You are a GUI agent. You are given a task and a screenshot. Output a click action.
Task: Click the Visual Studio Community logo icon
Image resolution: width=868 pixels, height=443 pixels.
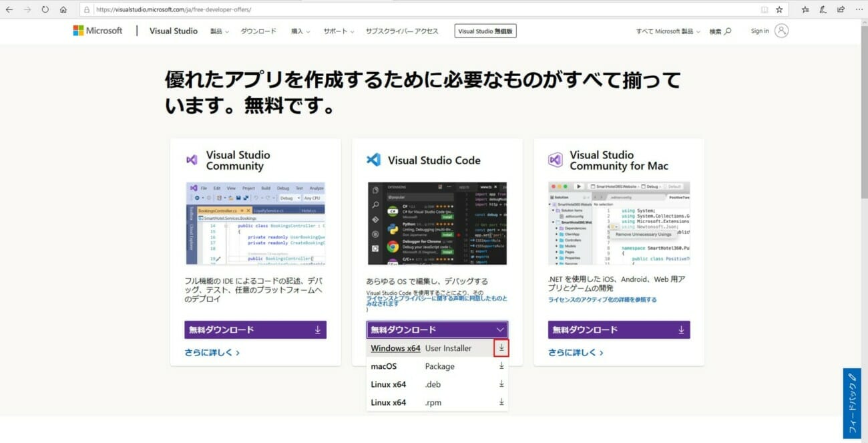[192, 160]
